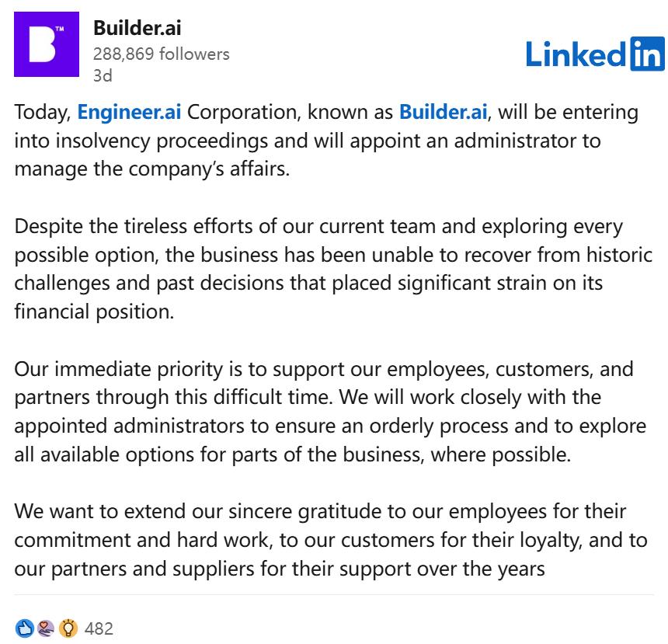This screenshot has width=668, height=644.
Task: Click the words 'insolvency proceedings'
Action: point(167,140)
